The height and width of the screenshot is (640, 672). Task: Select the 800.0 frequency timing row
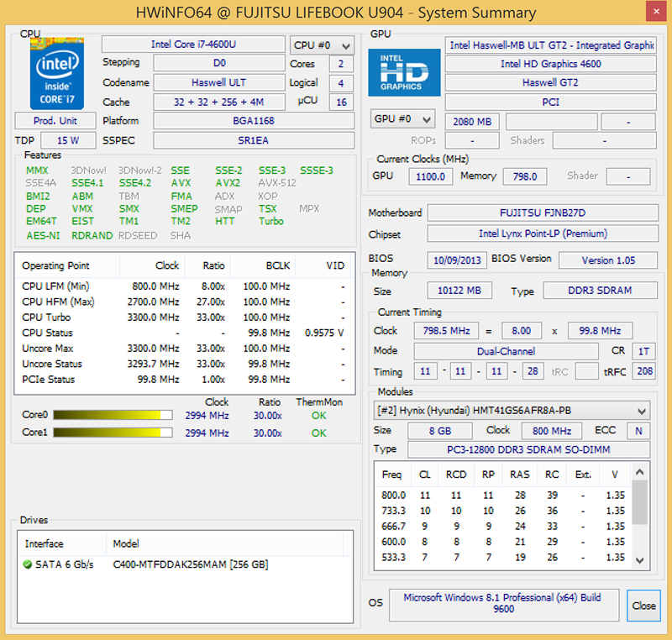click(503, 496)
